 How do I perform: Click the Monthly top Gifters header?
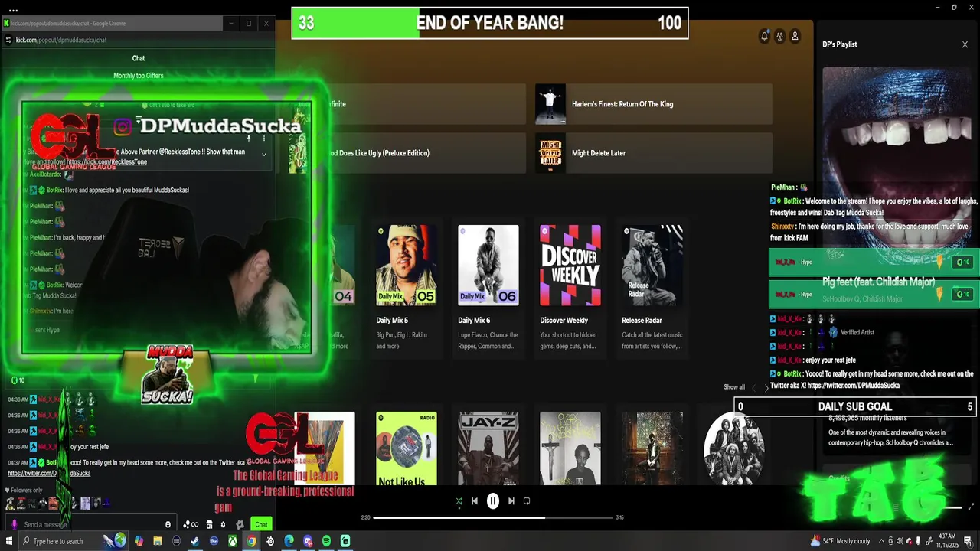139,76
